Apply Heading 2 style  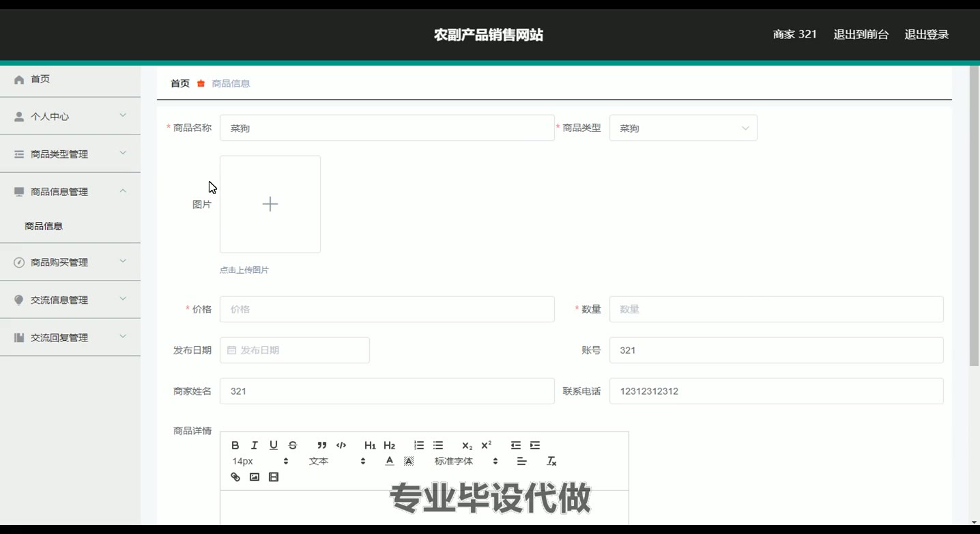(x=390, y=445)
